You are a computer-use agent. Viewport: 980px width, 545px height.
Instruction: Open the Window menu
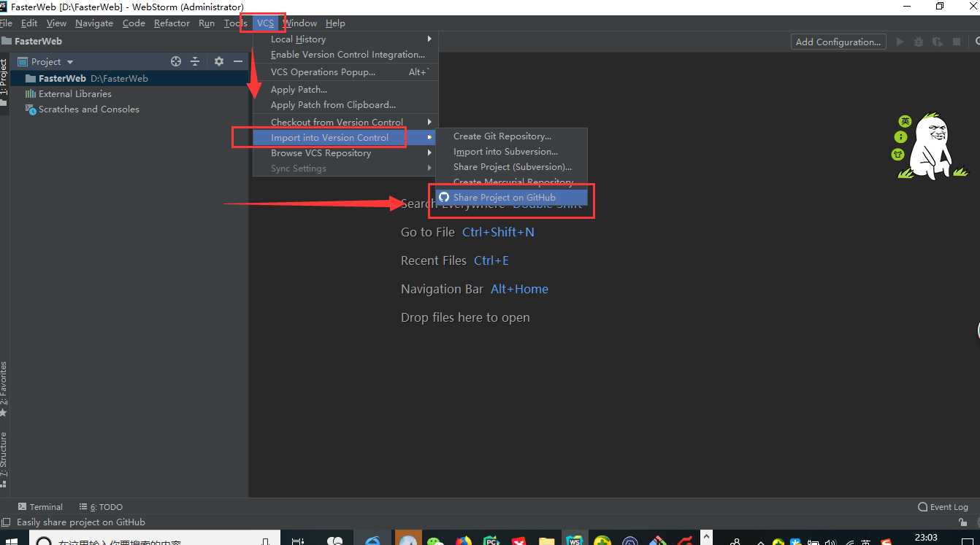(300, 23)
